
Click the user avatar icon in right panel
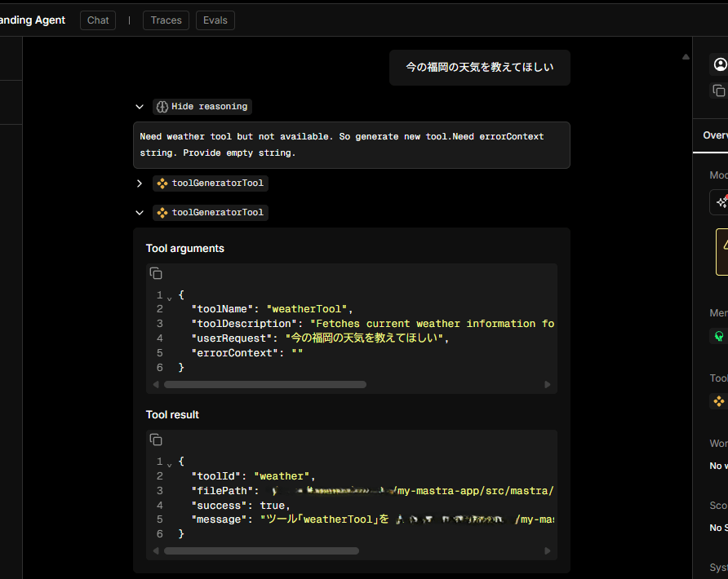pos(719,64)
